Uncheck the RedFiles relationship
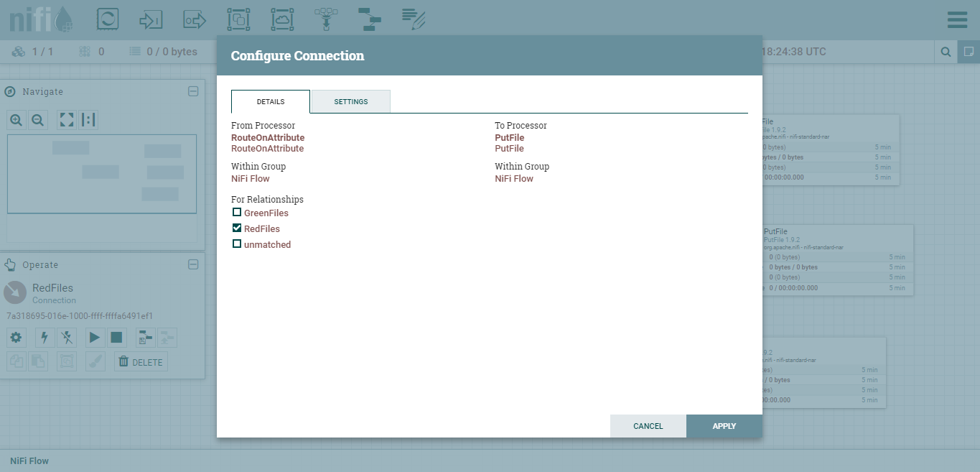Viewport: 980px width, 472px height. pos(237,228)
